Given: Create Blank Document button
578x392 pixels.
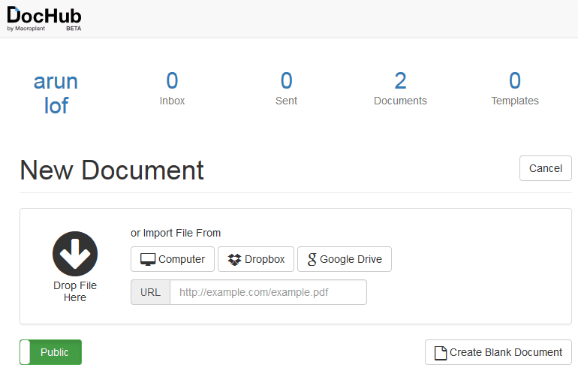Looking at the screenshot, I should tap(498, 352).
